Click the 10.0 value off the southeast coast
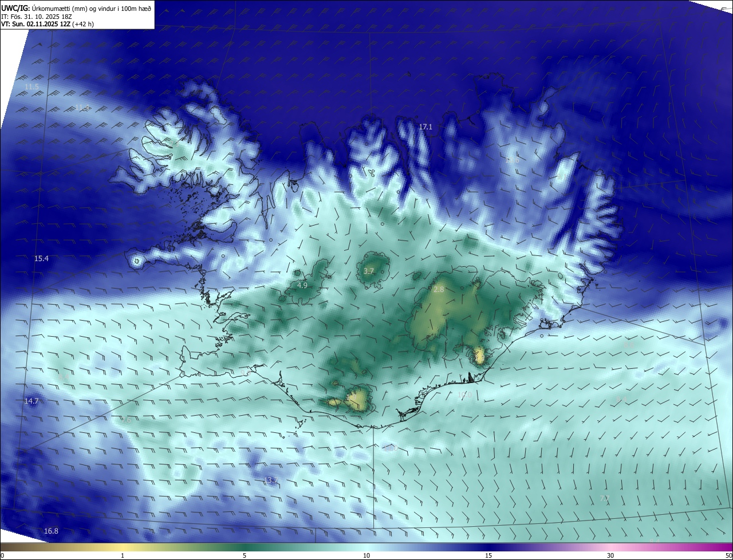 (464, 395)
